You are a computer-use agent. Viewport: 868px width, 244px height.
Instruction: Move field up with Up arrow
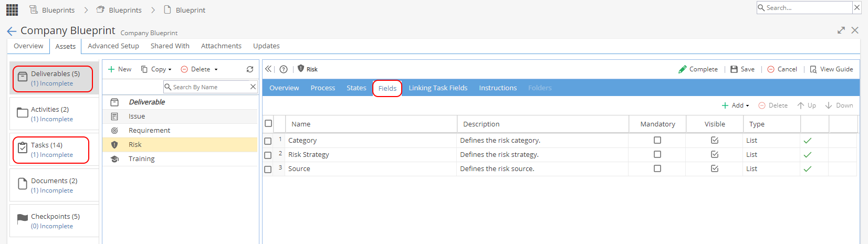[x=807, y=105]
